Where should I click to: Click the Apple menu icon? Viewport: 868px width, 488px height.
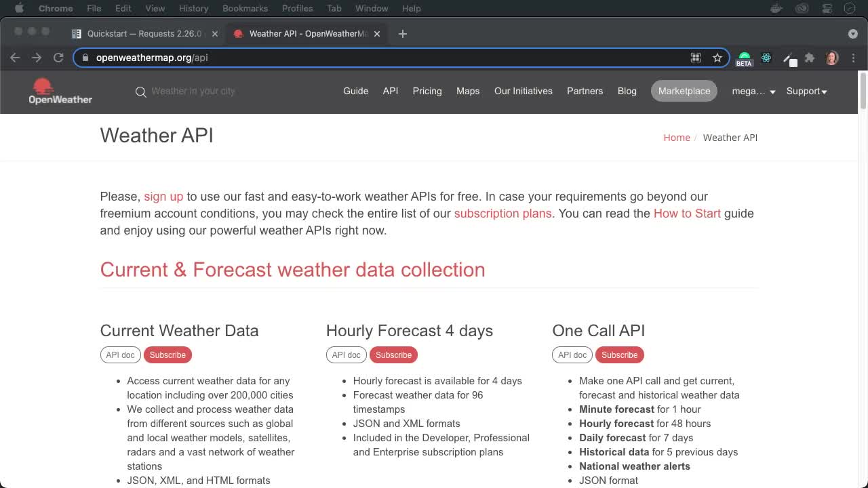(x=19, y=8)
